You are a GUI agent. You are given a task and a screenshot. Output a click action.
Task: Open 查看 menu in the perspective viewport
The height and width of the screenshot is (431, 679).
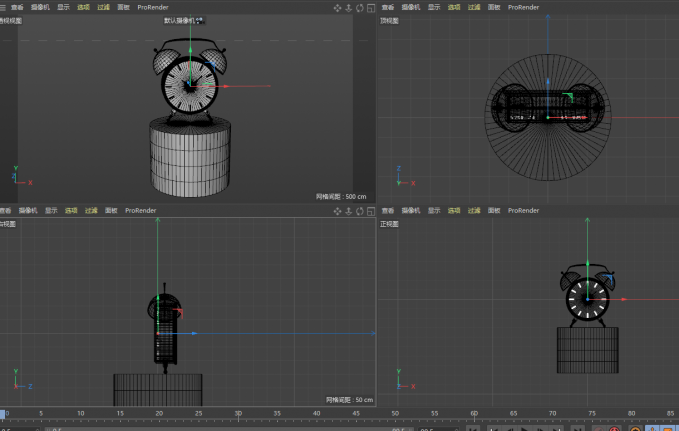(x=17, y=7)
